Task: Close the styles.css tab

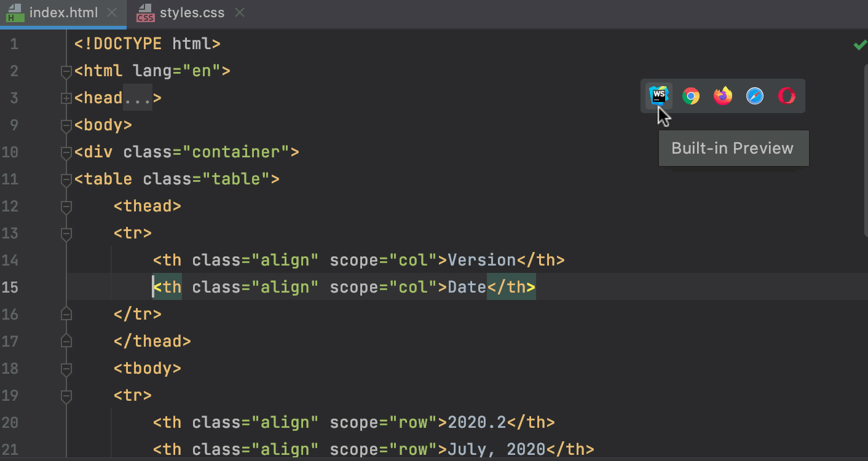Action: [x=240, y=11]
